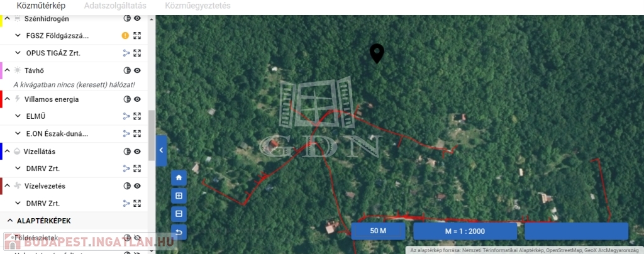The image size is (644, 254).
Task: Adjust opacity icon for Vízellátás layer
Action: pyautogui.click(x=127, y=152)
